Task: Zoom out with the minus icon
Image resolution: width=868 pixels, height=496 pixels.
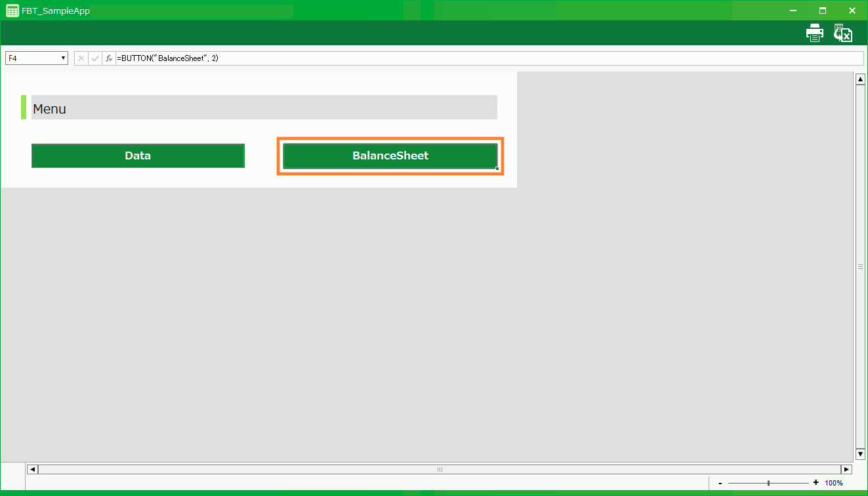Action: pos(720,483)
